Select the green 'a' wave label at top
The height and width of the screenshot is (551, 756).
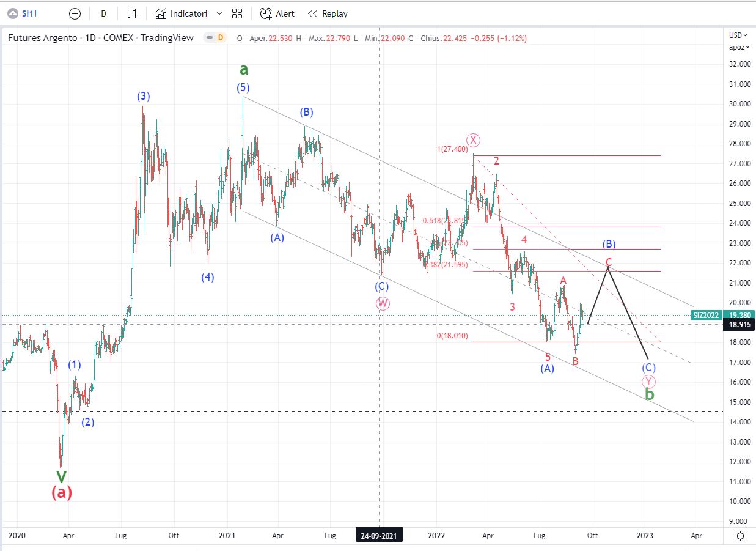click(244, 69)
